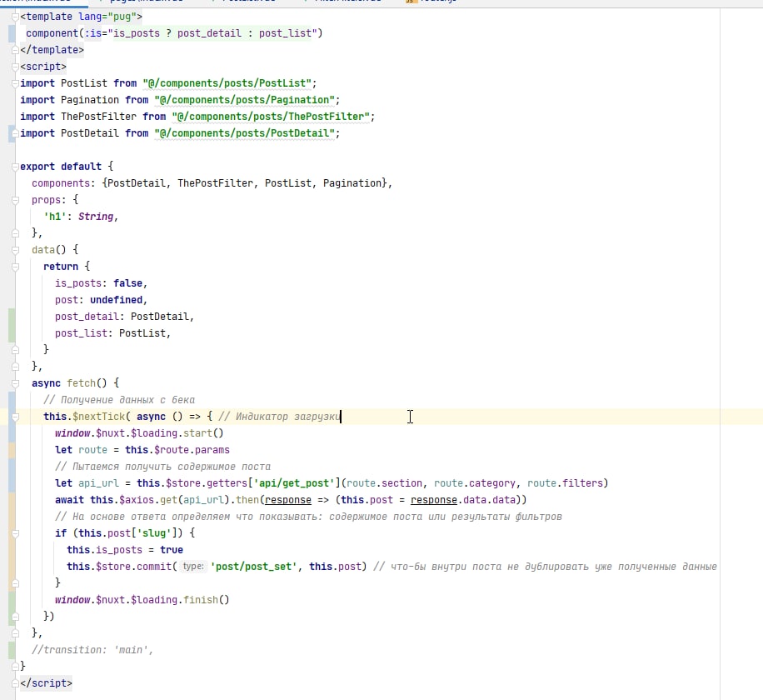Viewport: 763px width, 700px height.
Task: Click 'window.$nuxt.$loading.start()' call
Action: 139,433
